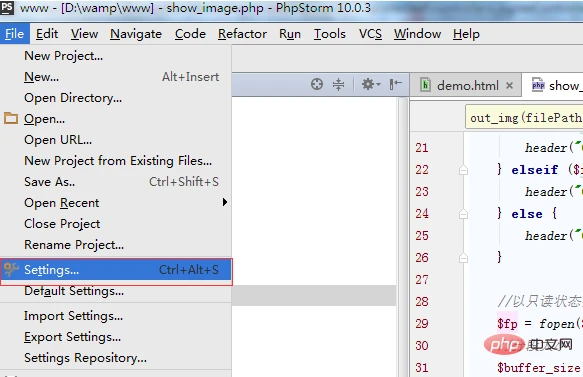Click the PhpStorm PS logo in title bar
Viewport: 583px width, 377px height.
pyautogui.click(x=7, y=7)
